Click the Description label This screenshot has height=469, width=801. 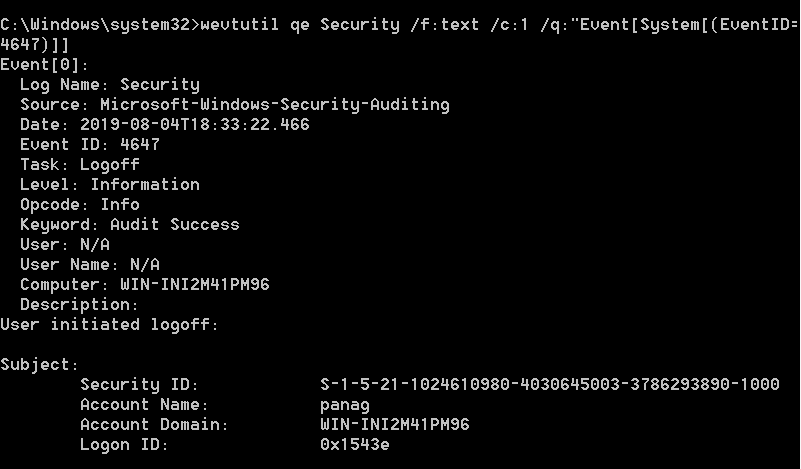pyautogui.click(x=79, y=305)
